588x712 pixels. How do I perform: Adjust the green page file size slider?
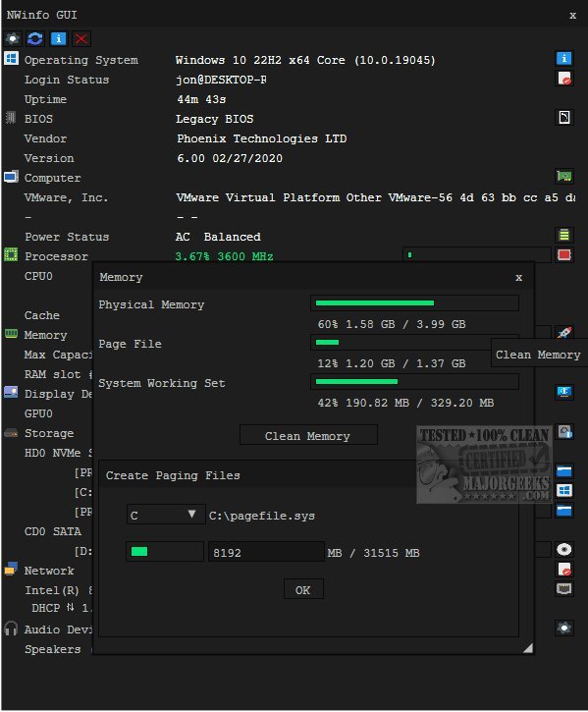pos(164,552)
